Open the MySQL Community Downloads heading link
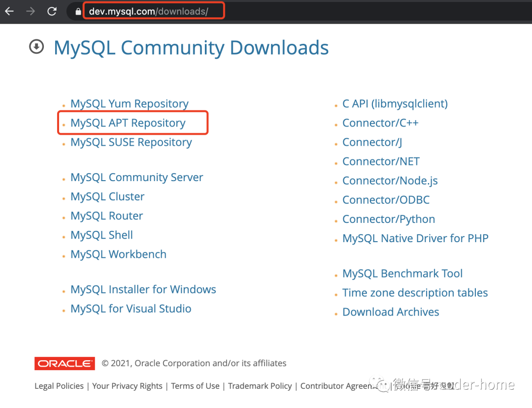This screenshot has width=532, height=408. point(191,47)
